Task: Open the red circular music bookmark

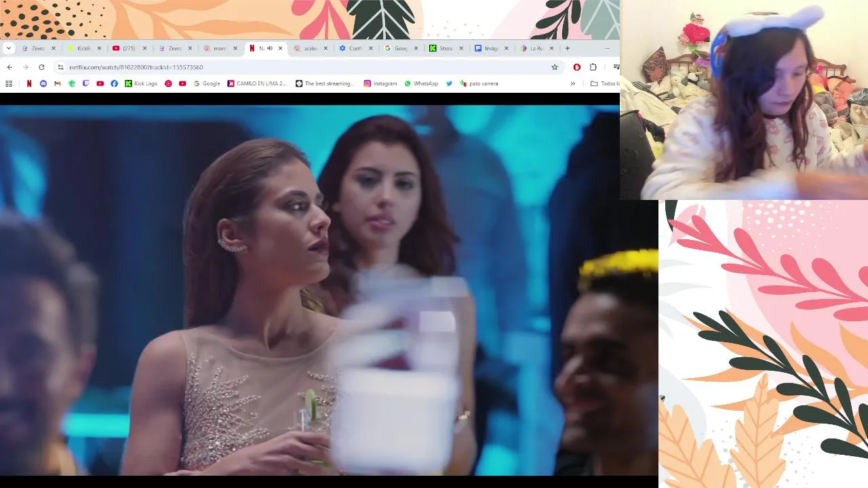Action: (x=168, y=83)
